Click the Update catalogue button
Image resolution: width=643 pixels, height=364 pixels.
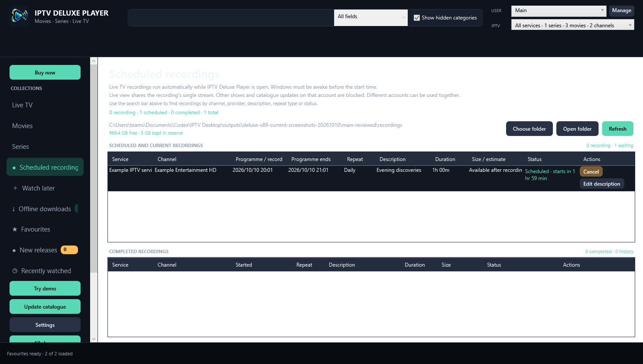[x=45, y=306]
